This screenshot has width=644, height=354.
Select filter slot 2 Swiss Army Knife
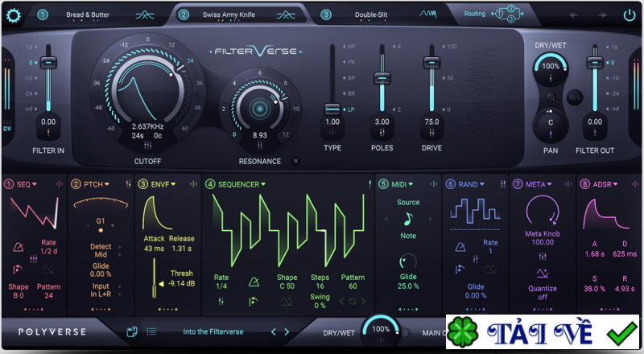coord(229,14)
